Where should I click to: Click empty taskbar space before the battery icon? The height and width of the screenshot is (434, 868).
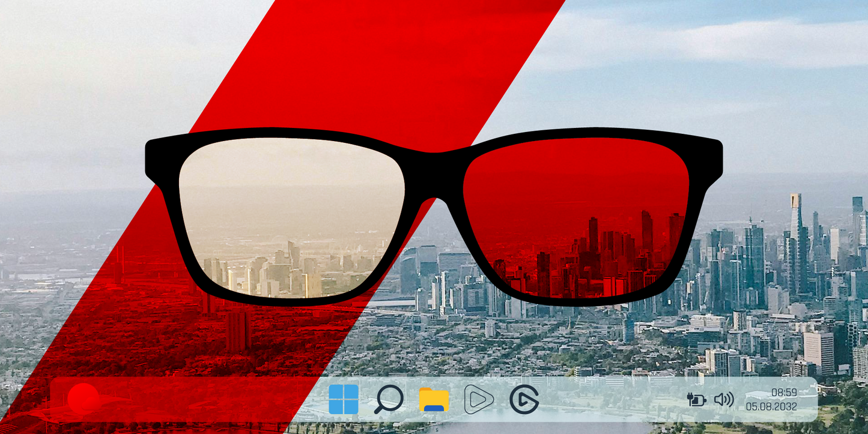(613, 399)
